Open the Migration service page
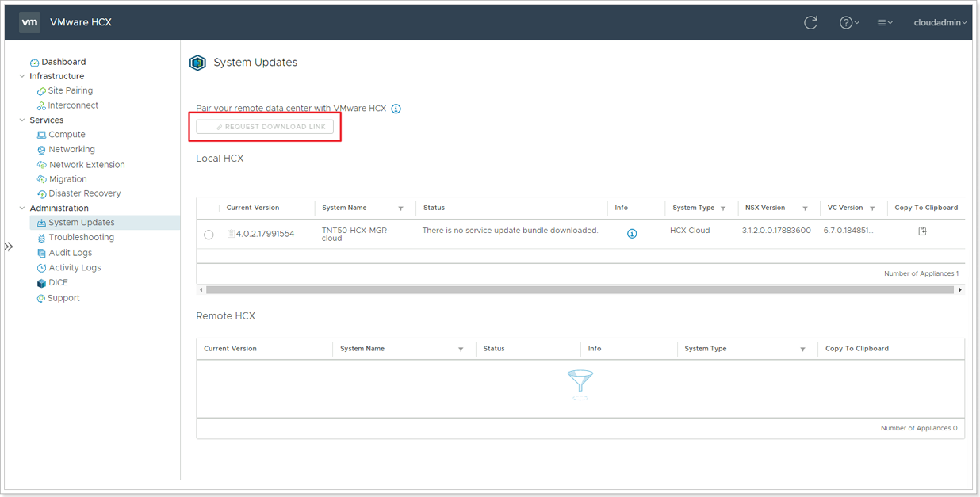 67,179
